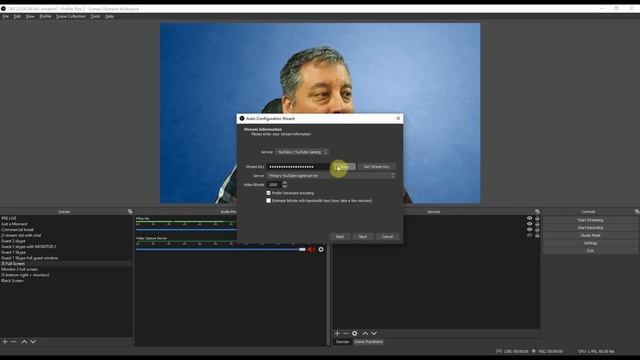
Task: Move the selected source up
Action: [365, 333]
